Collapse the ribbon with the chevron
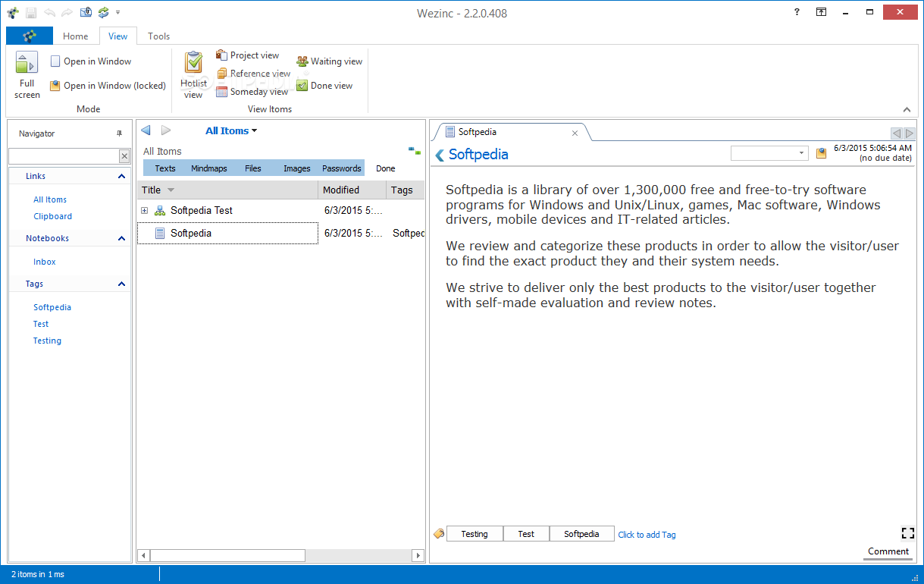 pos(907,109)
